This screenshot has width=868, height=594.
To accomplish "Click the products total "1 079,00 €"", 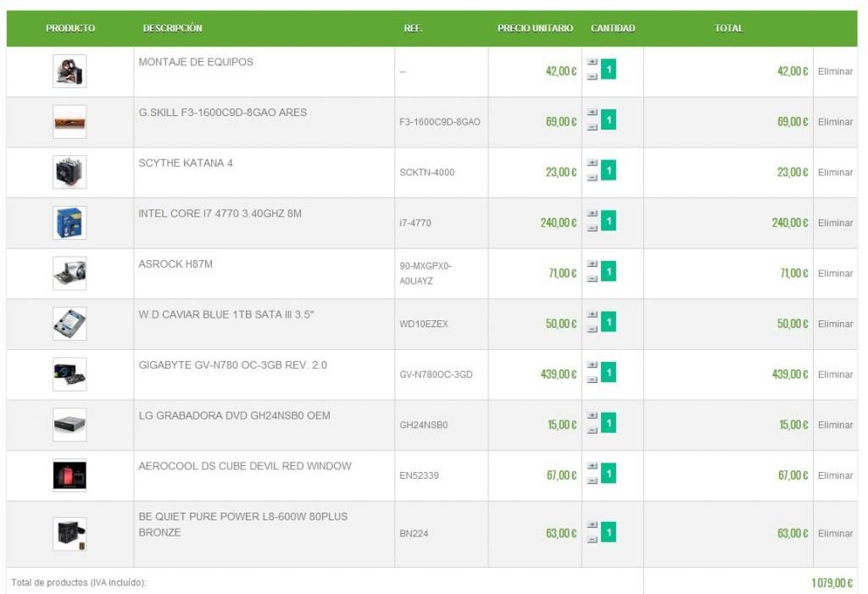I will click(832, 583).
